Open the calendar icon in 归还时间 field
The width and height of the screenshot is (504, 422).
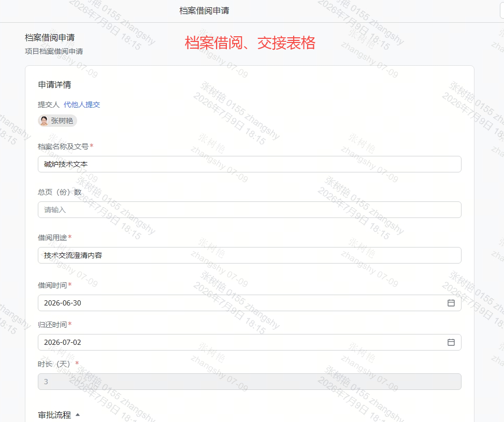pyautogui.click(x=451, y=342)
